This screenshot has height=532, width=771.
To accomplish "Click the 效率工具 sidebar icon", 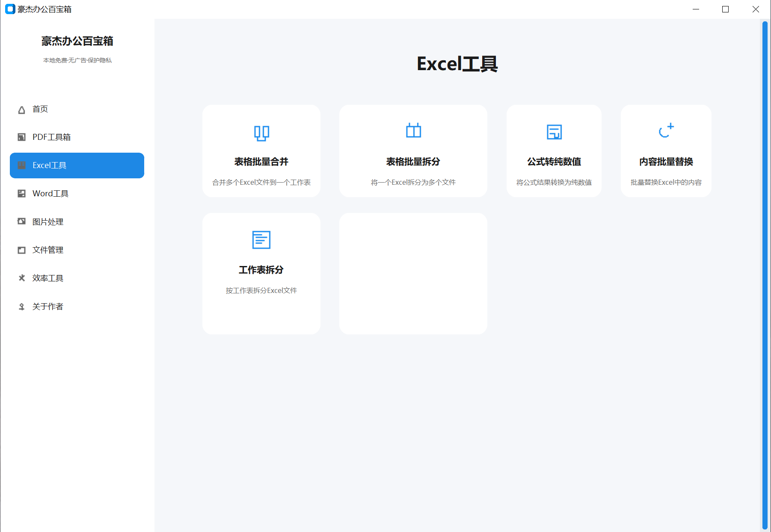I will click(x=21, y=278).
